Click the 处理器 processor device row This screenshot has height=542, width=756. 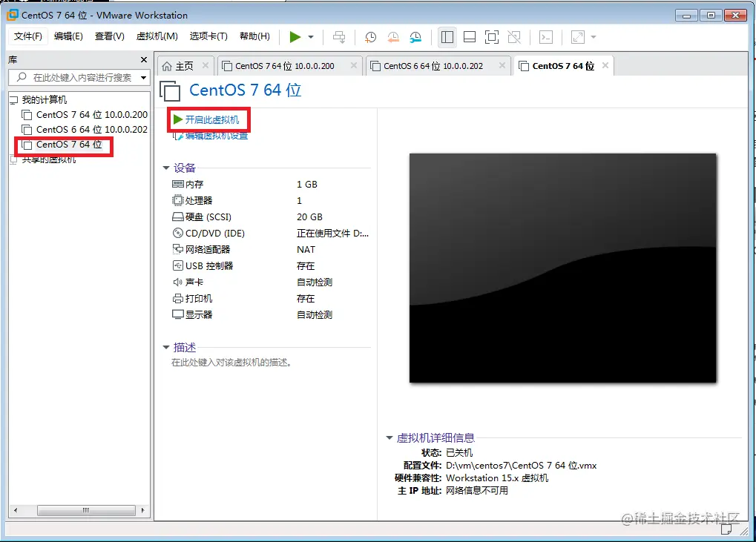(271, 201)
